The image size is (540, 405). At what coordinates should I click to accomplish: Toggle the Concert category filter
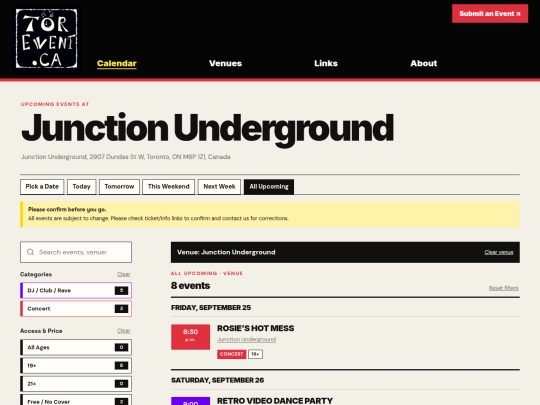[76, 309]
